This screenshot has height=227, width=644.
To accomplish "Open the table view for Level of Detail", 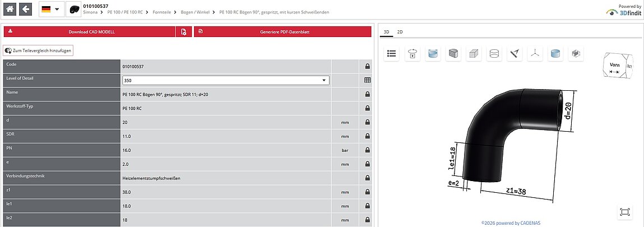I will [367, 81].
